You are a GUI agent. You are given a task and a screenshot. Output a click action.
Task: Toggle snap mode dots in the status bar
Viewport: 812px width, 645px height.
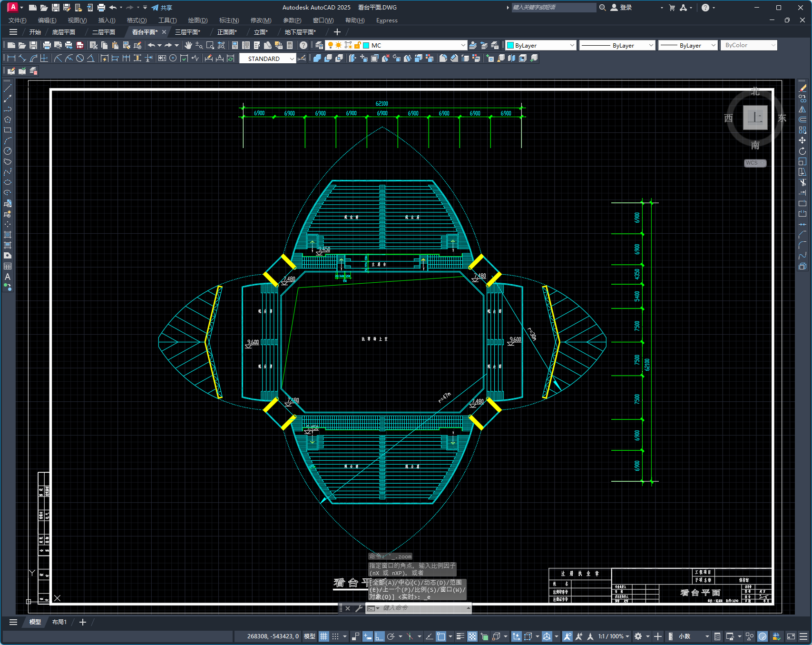pos(335,636)
